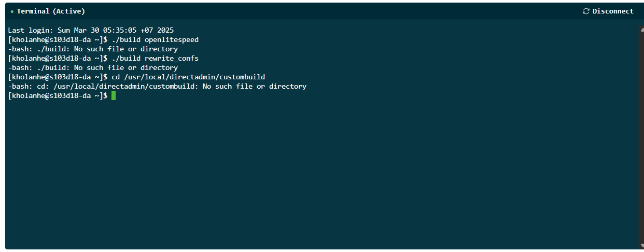Image resolution: width=644 pixels, height=252 pixels.
Task: Select the Terminal (Active) header title
Action: point(51,11)
